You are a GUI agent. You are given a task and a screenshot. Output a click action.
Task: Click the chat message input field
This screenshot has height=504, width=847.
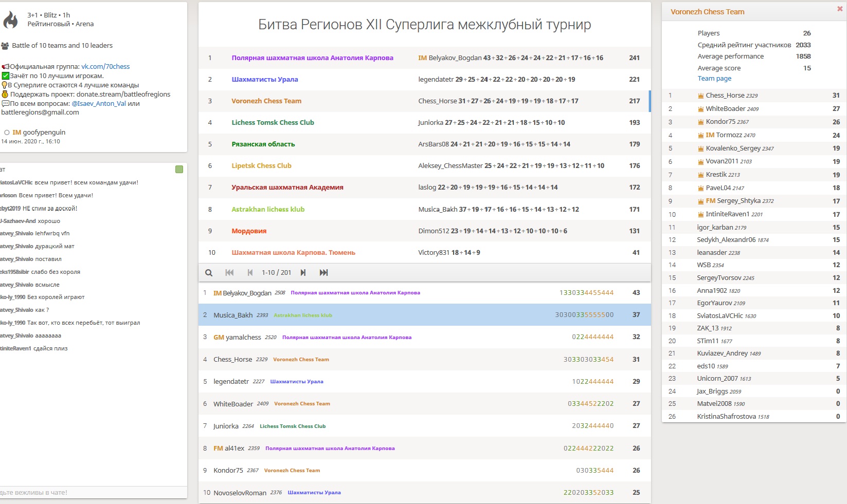[x=93, y=492]
